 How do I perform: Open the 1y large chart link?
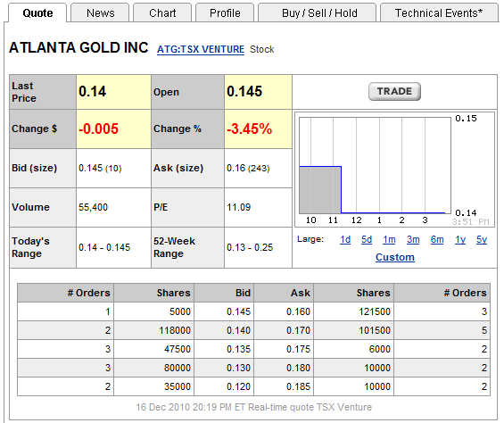[460, 239]
